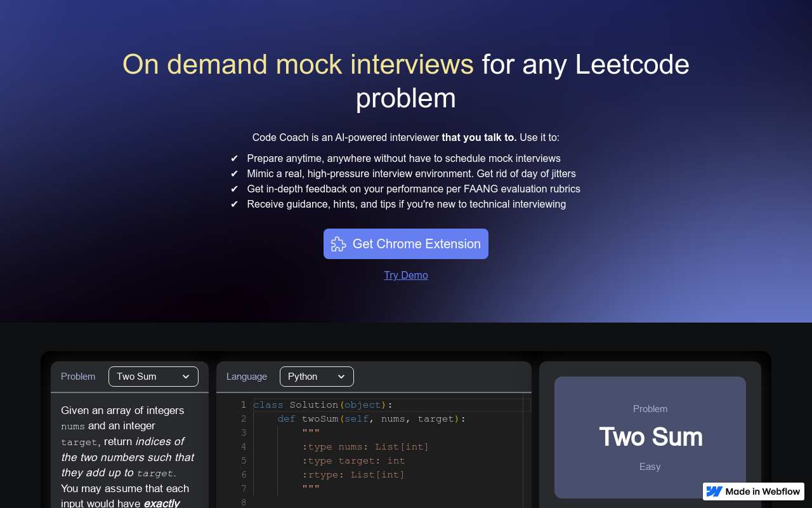Click the Get Chrome Extension button
812x508 pixels.
click(406, 244)
